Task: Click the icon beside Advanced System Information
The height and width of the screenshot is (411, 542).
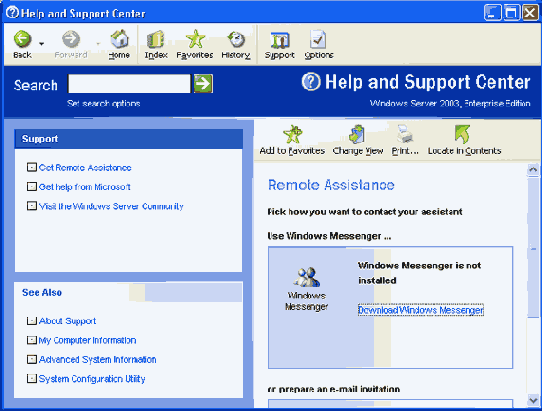Action: tap(31, 360)
